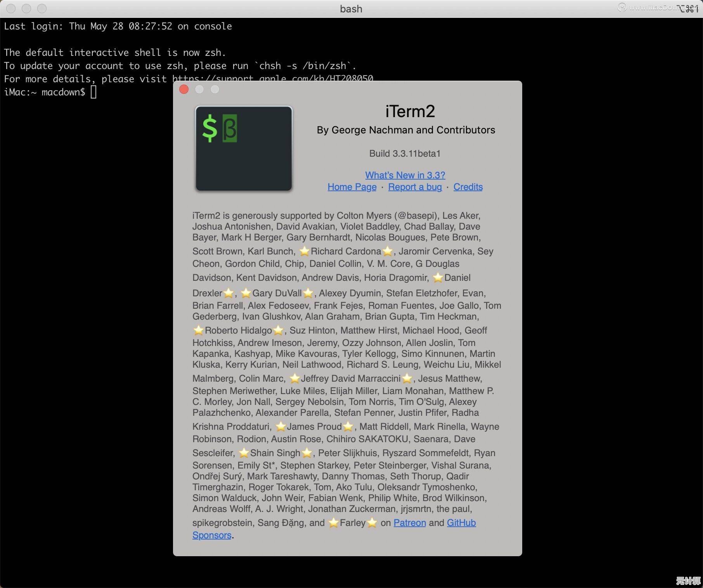Screen dimensions: 703x588
Task: Click the name Chihiro SAKATOKU
Action: [x=367, y=439]
